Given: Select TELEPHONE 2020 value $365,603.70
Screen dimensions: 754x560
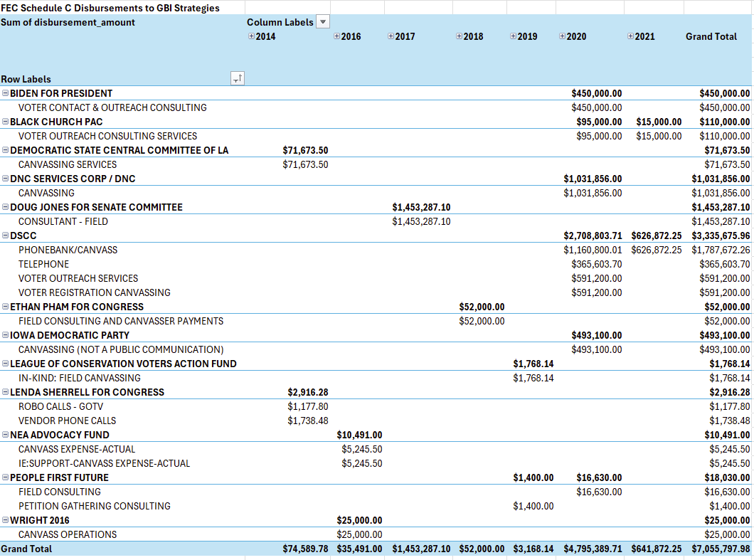Looking at the screenshot, I should (x=597, y=264).
